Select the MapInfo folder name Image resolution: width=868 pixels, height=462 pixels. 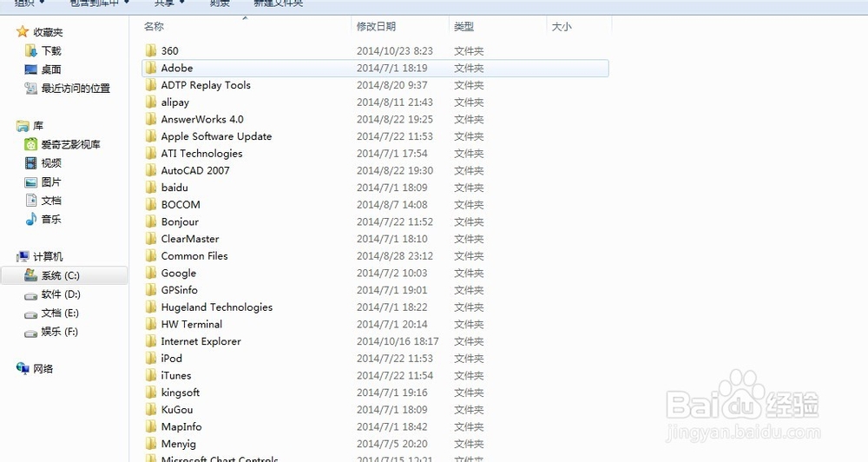click(181, 426)
